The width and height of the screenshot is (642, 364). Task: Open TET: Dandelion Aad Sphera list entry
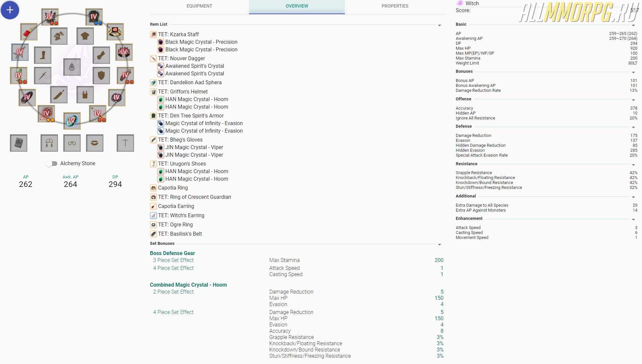coord(190,82)
